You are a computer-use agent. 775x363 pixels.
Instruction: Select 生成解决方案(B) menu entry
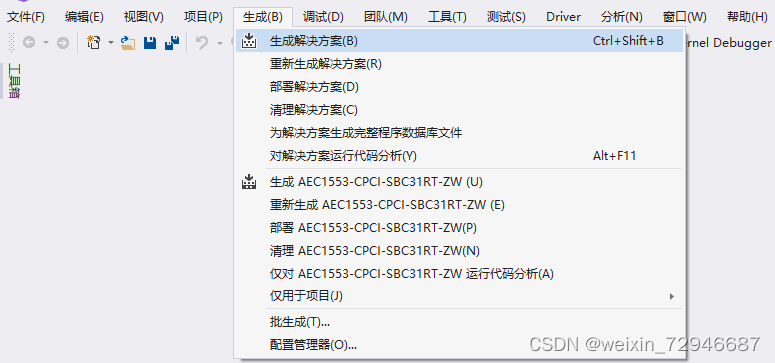click(460, 41)
